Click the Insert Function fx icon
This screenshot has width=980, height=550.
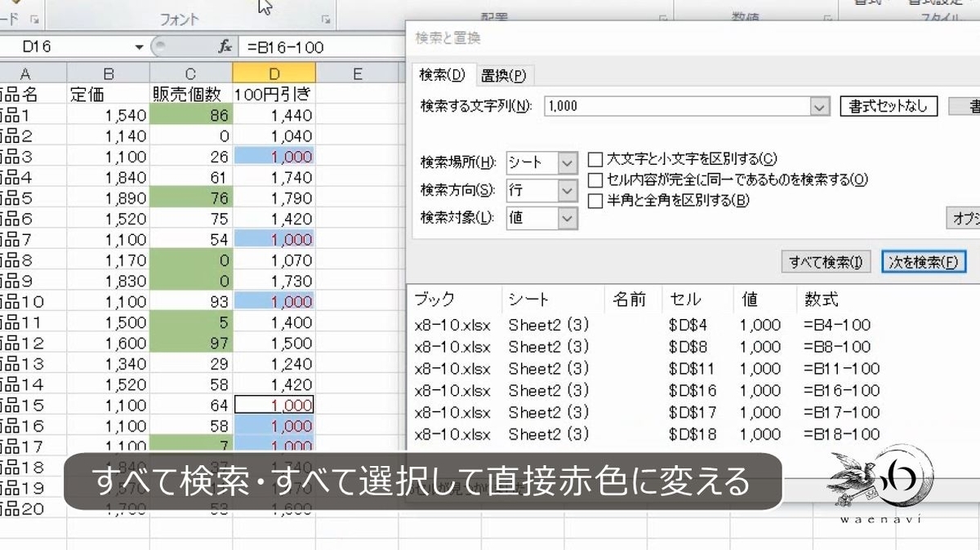pyautogui.click(x=225, y=47)
